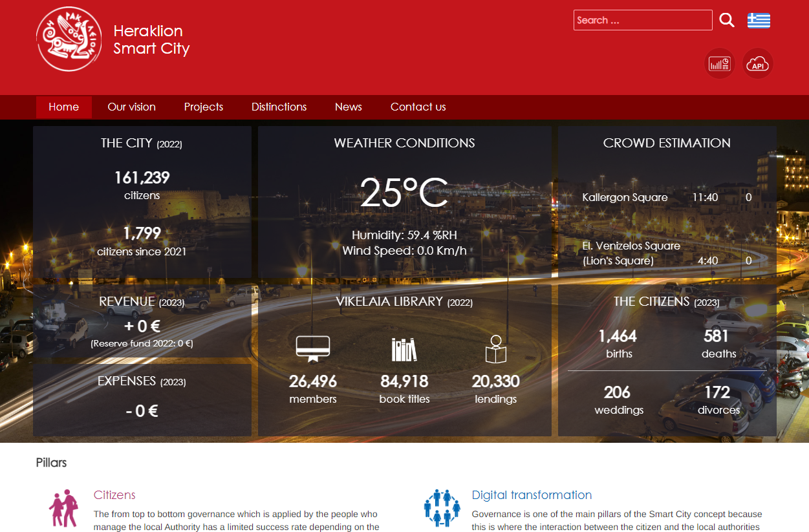This screenshot has width=809, height=532.
Task: Click the Digital transformation pillar icon
Action: [x=442, y=508]
